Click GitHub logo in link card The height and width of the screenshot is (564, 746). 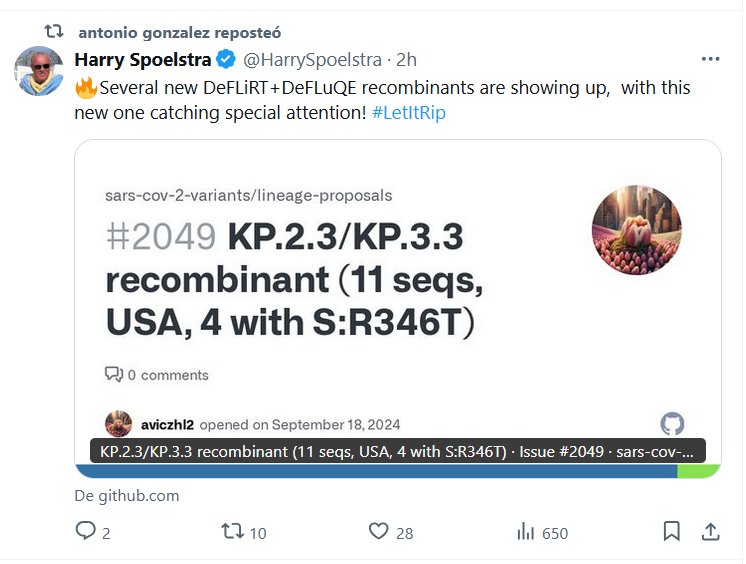point(672,423)
